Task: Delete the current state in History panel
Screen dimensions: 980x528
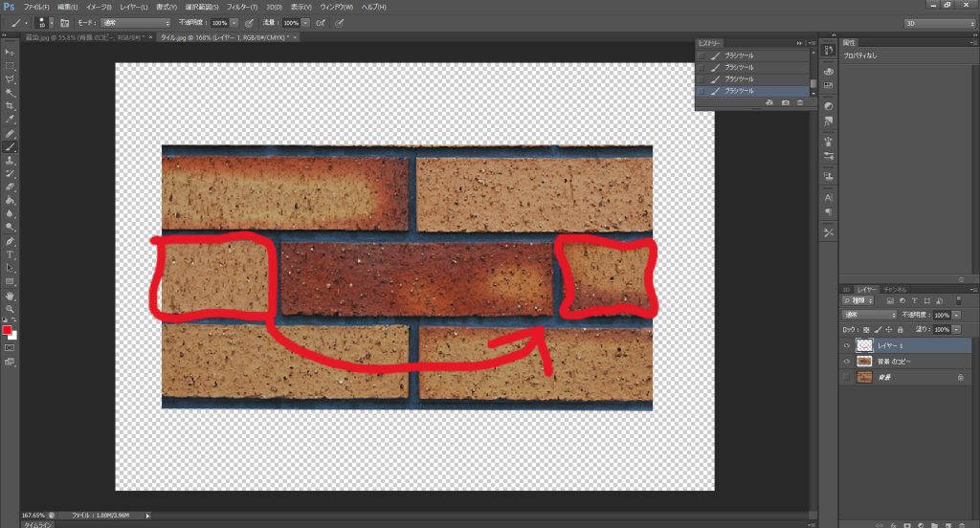Action: point(800,102)
